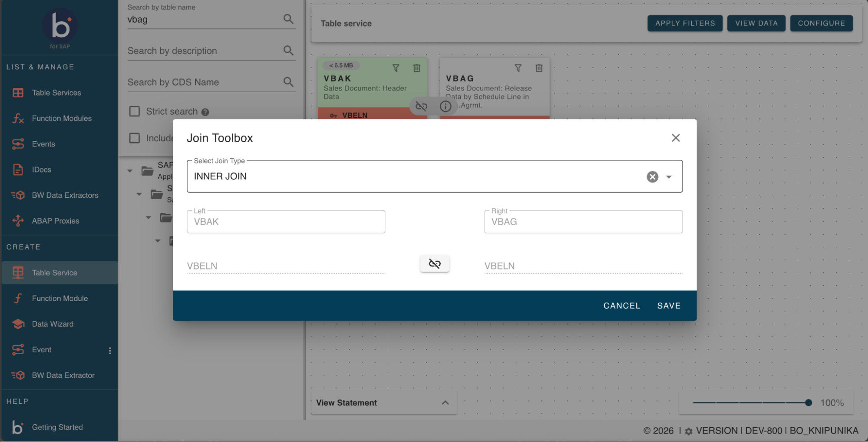Viewport: 868px width, 442px height.
Task: Toggle the Include checkbox below Strict search
Action: click(135, 138)
